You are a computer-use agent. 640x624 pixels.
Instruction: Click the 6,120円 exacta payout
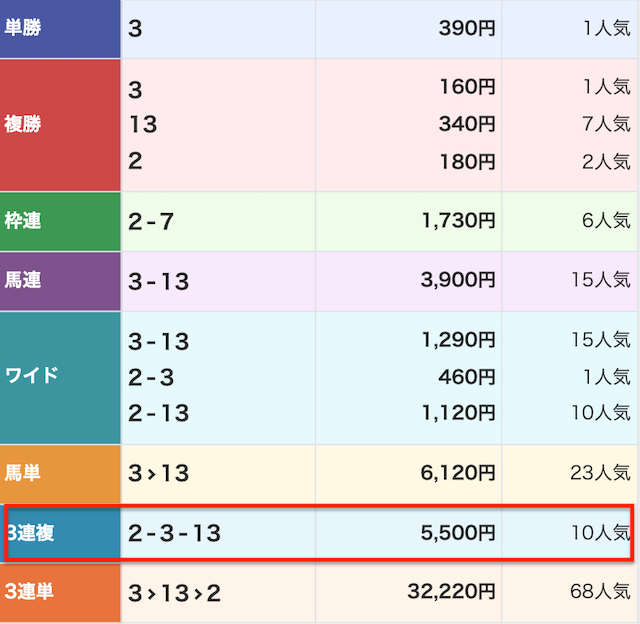(x=458, y=473)
